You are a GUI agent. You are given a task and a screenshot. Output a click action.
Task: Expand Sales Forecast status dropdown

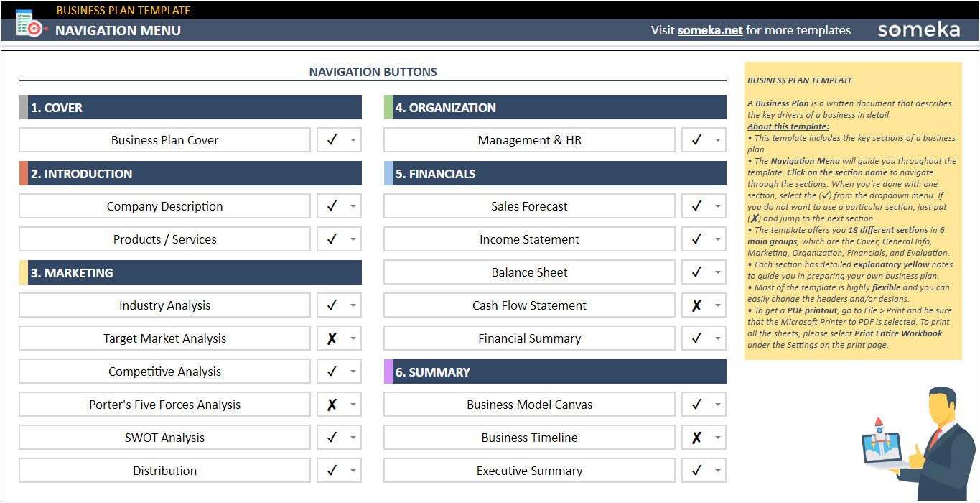pos(717,207)
